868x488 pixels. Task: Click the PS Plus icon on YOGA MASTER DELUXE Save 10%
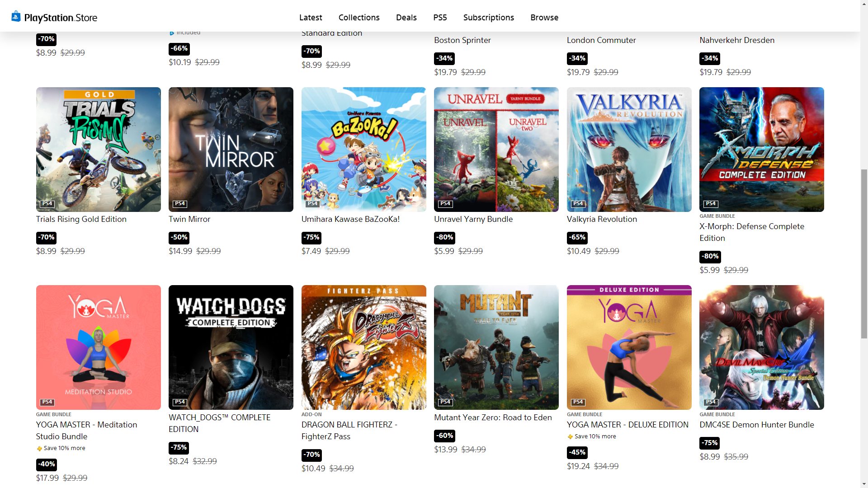(x=570, y=436)
